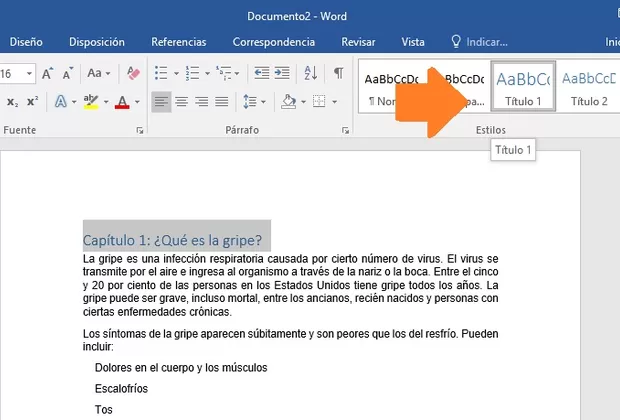Viewport: 620px width, 420px height.
Task: Open font size dropdown
Action: tap(29, 74)
